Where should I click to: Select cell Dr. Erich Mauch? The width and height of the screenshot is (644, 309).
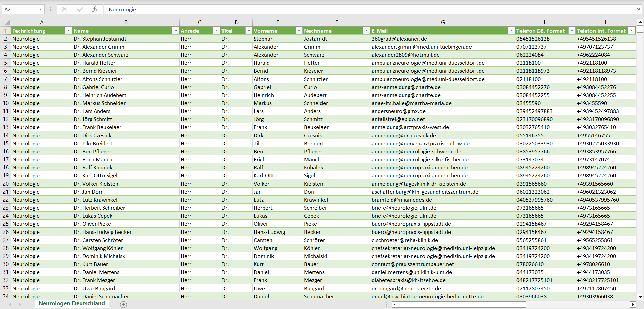click(x=126, y=159)
